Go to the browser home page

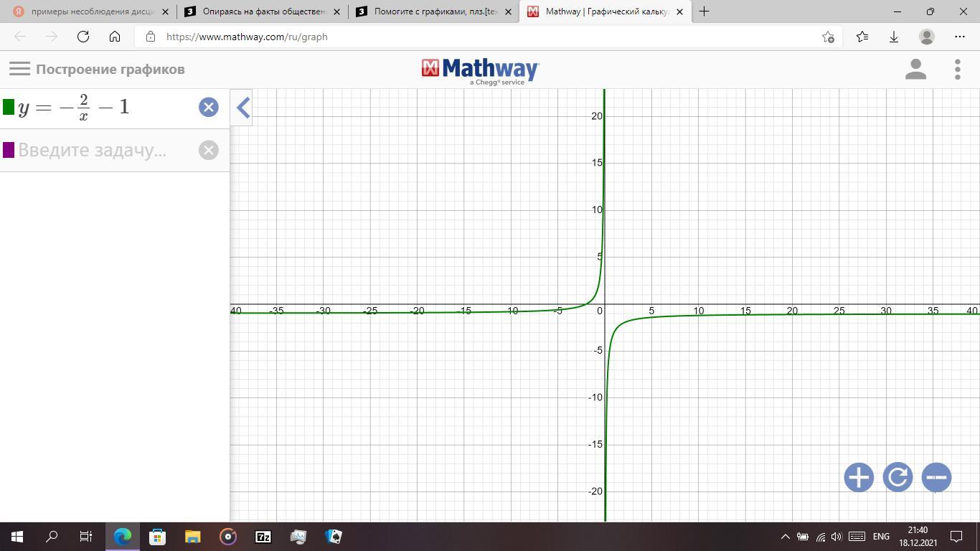click(115, 37)
